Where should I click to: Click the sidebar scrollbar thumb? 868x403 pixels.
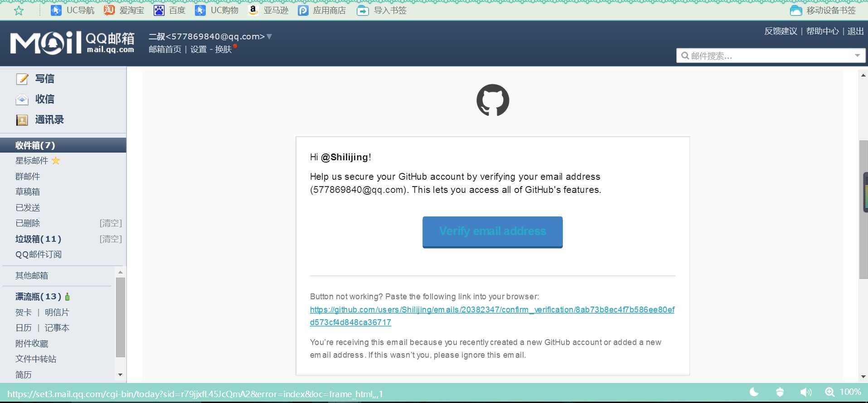click(x=120, y=317)
